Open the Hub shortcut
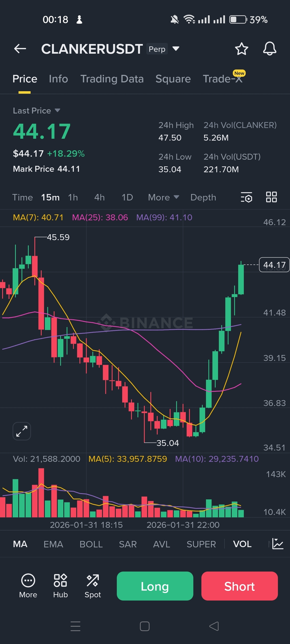This screenshot has width=290, height=644. click(60, 586)
